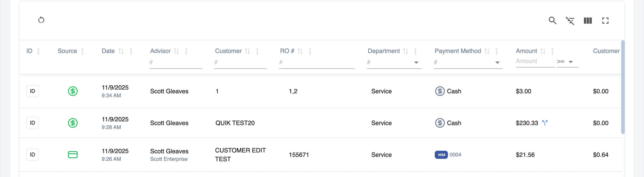Click the refresh icon above the table

[41, 20]
